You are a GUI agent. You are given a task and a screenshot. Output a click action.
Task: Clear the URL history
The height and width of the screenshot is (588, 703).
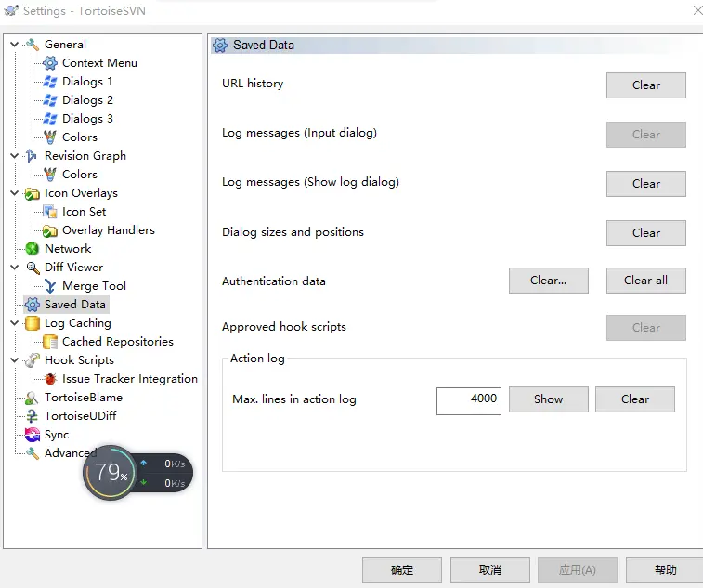pos(646,85)
